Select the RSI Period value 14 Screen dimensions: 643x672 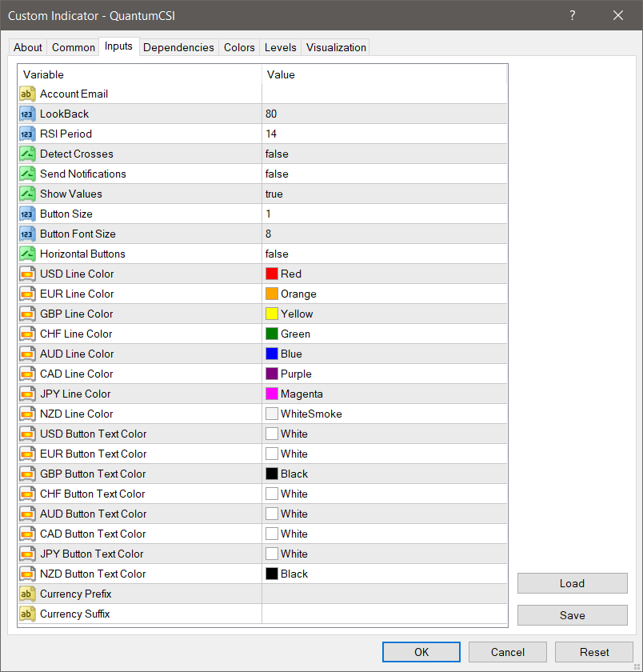pos(272,134)
